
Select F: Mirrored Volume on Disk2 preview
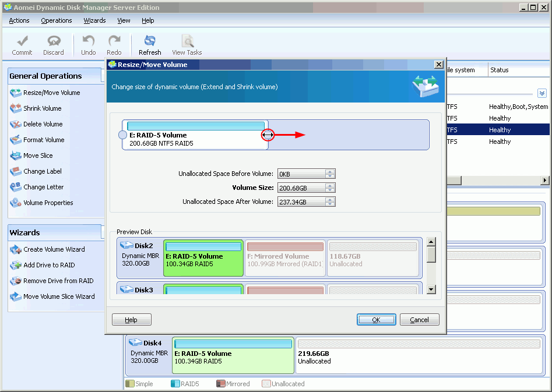point(285,258)
